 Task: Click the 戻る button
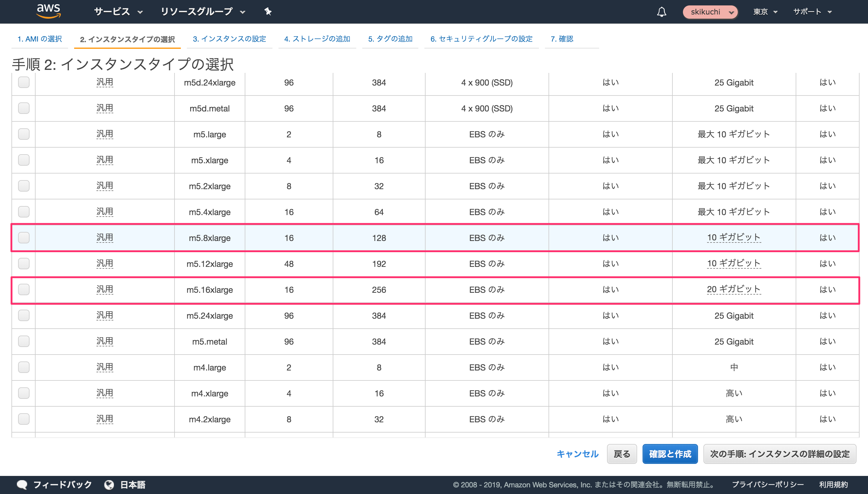[x=622, y=454]
